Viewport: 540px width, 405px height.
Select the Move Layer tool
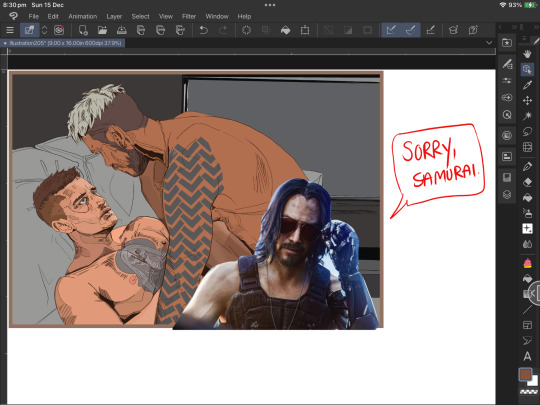(x=527, y=101)
